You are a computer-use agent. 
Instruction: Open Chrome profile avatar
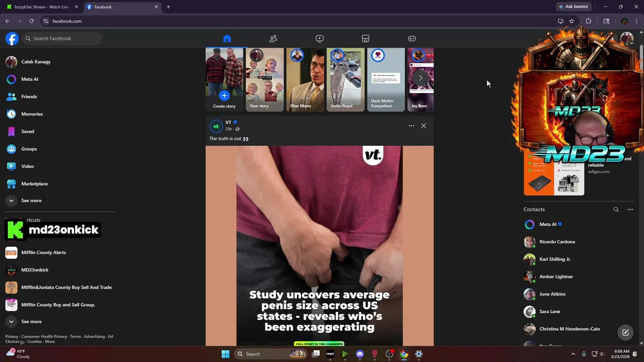(x=624, y=21)
